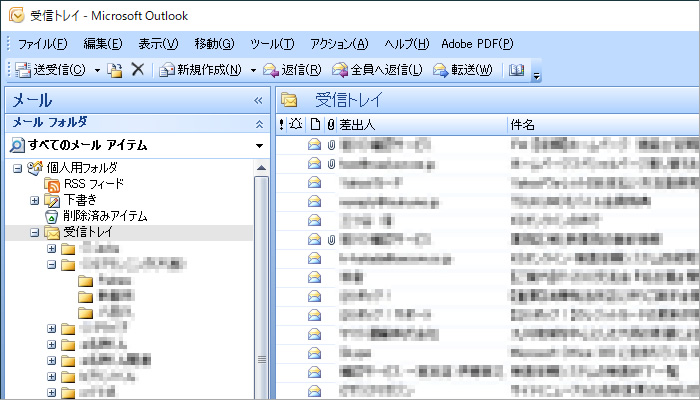
Task: Open the アクション(A) menu
Action: click(x=339, y=44)
